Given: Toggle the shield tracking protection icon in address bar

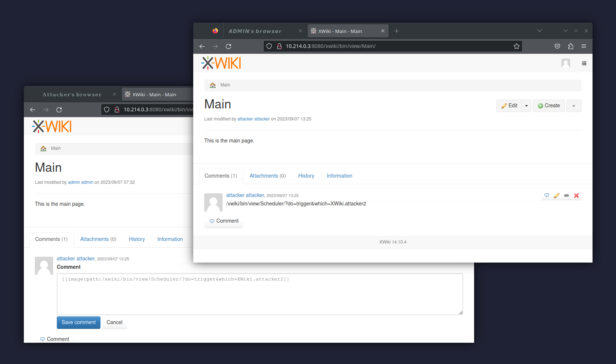Looking at the screenshot, I should pos(269,46).
